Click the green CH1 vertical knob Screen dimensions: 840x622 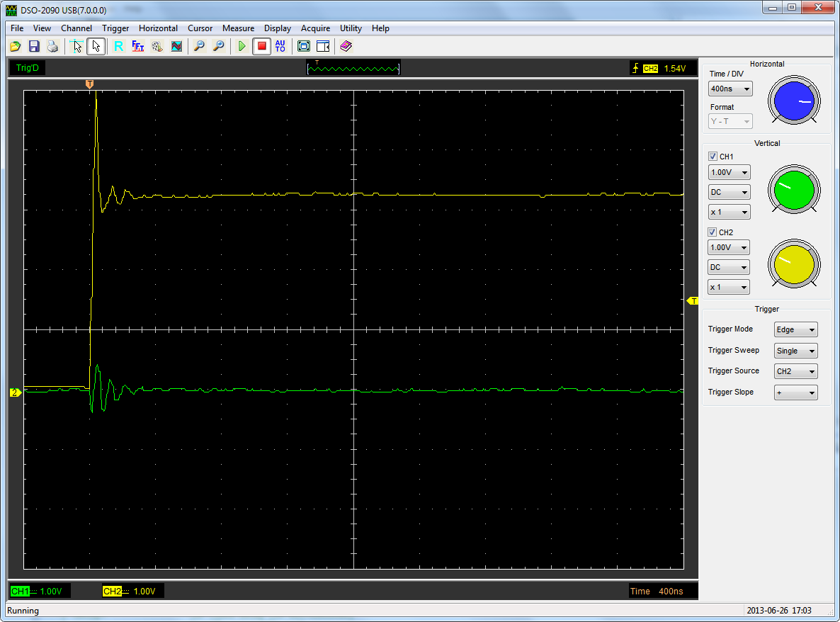pos(794,190)
